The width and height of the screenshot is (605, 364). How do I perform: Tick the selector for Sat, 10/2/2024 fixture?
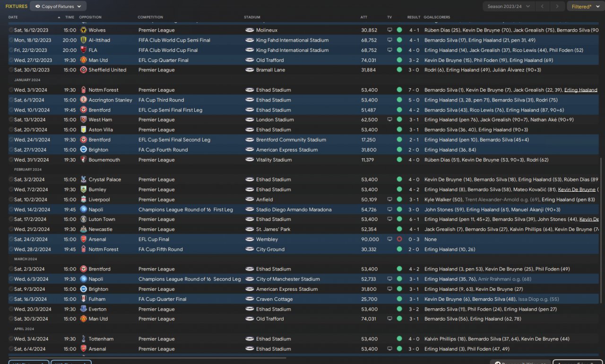pos(11,200)
